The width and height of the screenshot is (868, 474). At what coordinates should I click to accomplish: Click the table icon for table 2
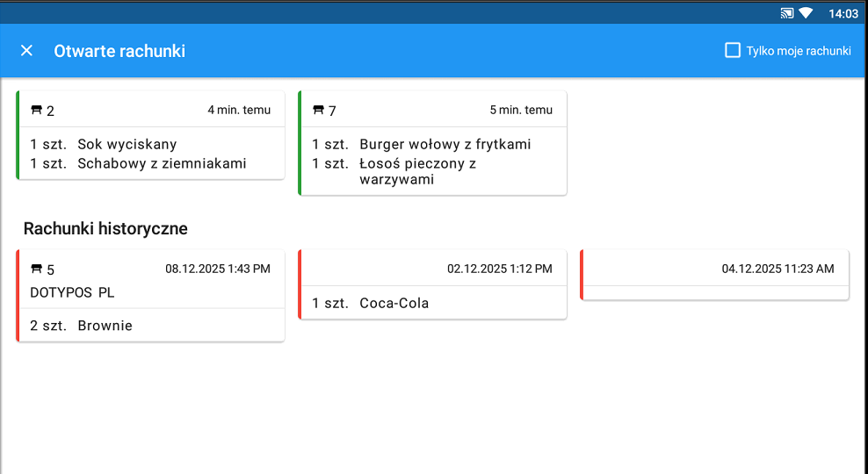(36, 111)
